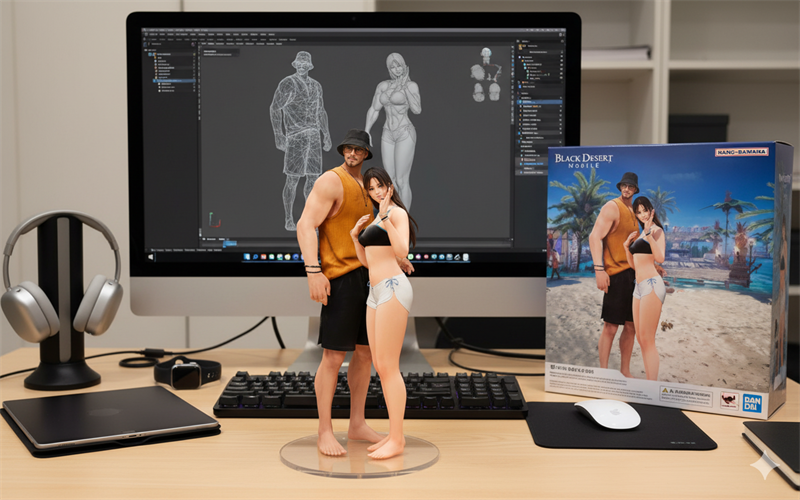Toggle visibility of the highlighted left outliner item
The height and width of the screenshot is (500, 800).
[x=196, y=80]
